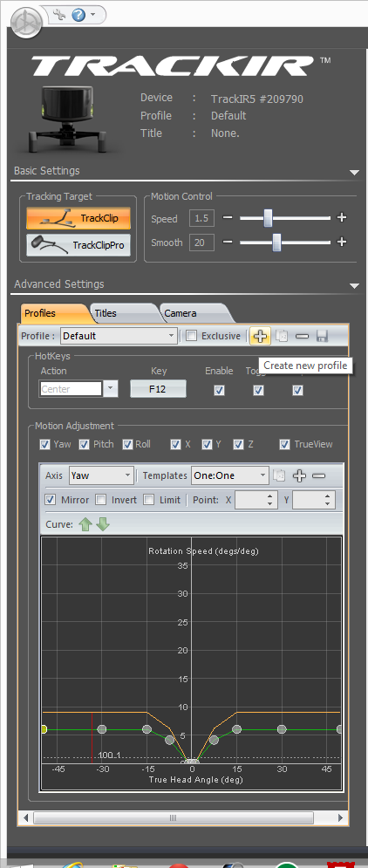Toggle the checkbox under the Toggle column

[258, 390]
